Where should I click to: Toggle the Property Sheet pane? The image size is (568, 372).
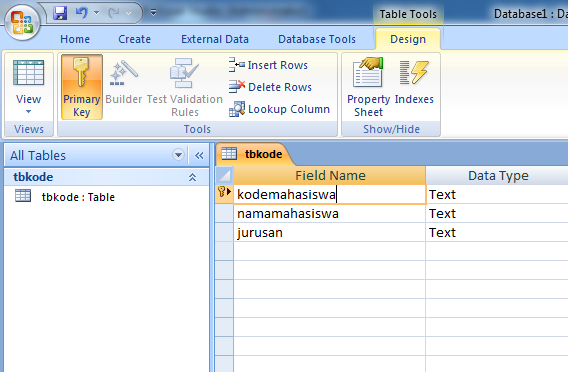[x=368, y=87]
